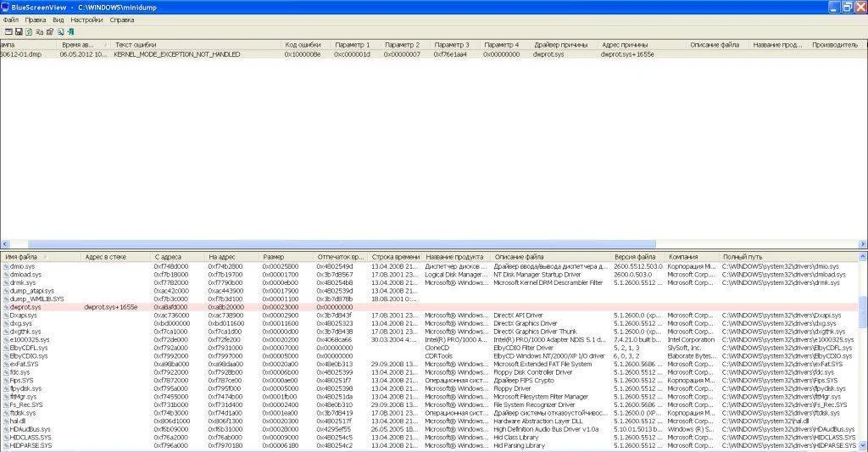868x452 pixels.
Task: Click the Exit door toolbar icon
Action: coord(71,32)
